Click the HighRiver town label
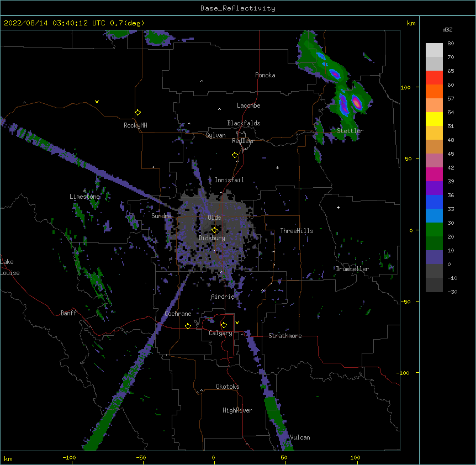The height and width of the screenshot is (465, 476). 237,410
